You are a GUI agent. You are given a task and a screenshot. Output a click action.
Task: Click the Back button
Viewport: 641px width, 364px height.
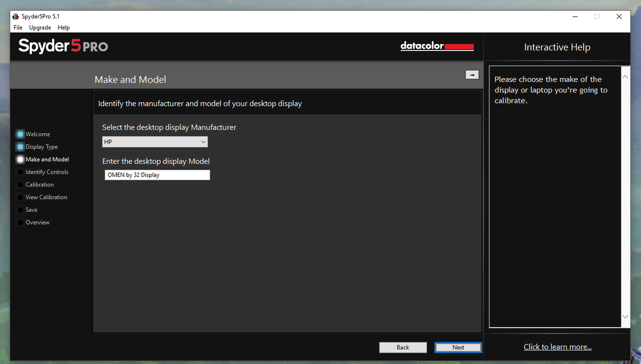(403, 347)
